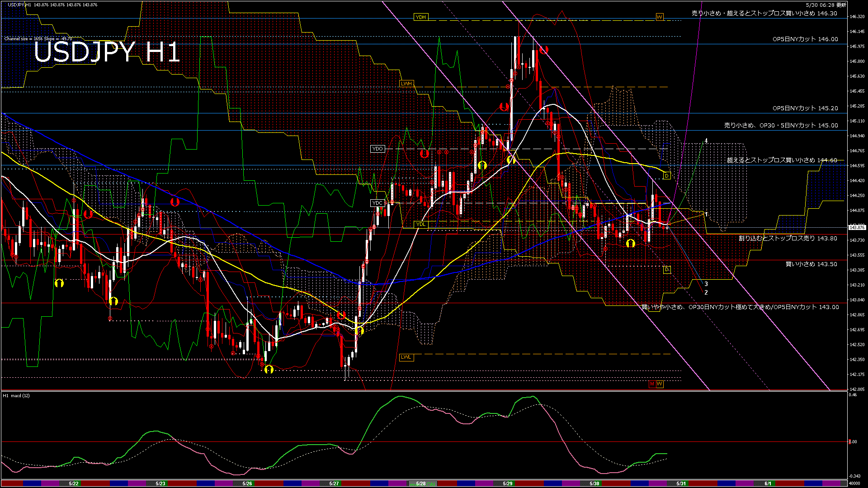Click the 割り込むとストップロス売り 143.80 label

click(788, 238)
